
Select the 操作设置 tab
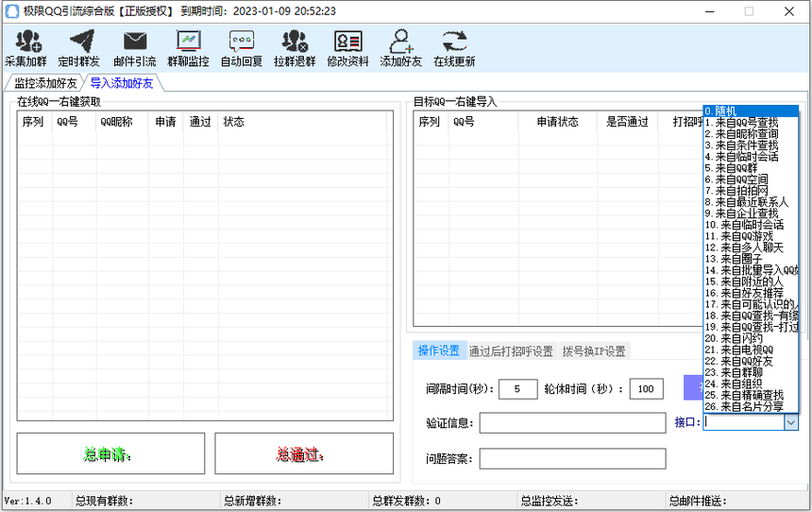click(439, 350)
